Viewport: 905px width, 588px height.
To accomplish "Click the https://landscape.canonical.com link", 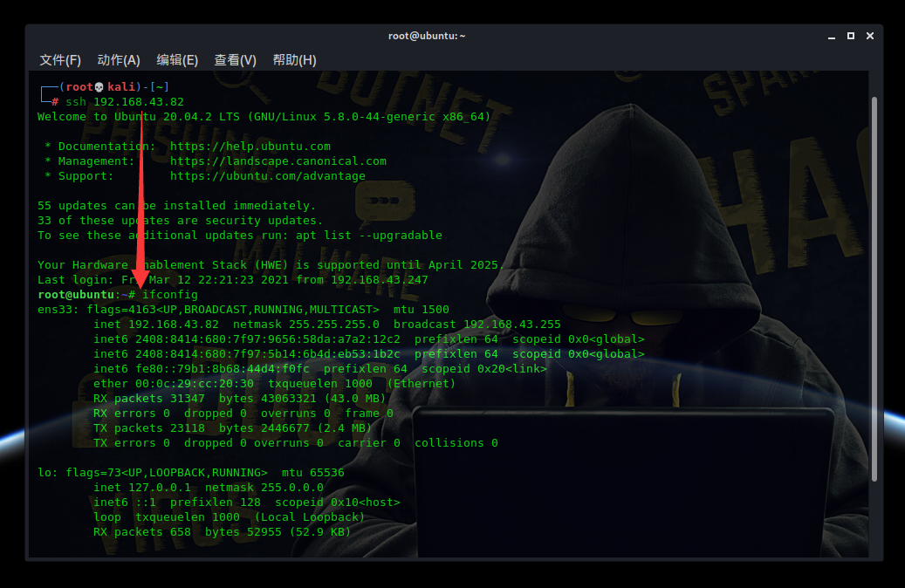I will pos(278,161).
